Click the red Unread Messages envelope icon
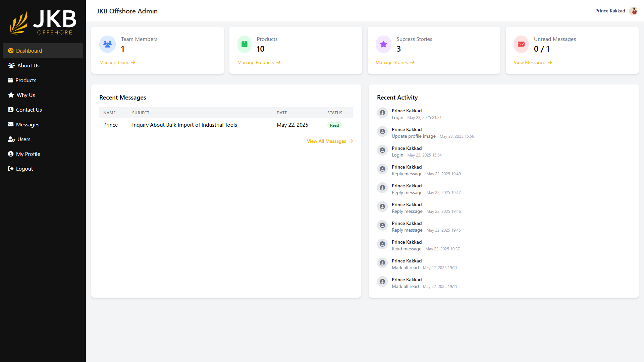 point(521,44)
